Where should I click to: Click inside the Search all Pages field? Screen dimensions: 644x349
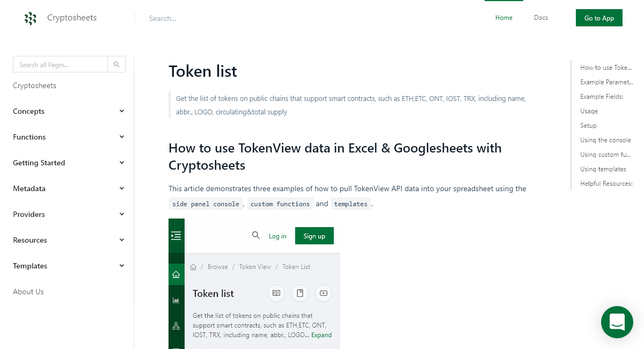pos(60,64)
